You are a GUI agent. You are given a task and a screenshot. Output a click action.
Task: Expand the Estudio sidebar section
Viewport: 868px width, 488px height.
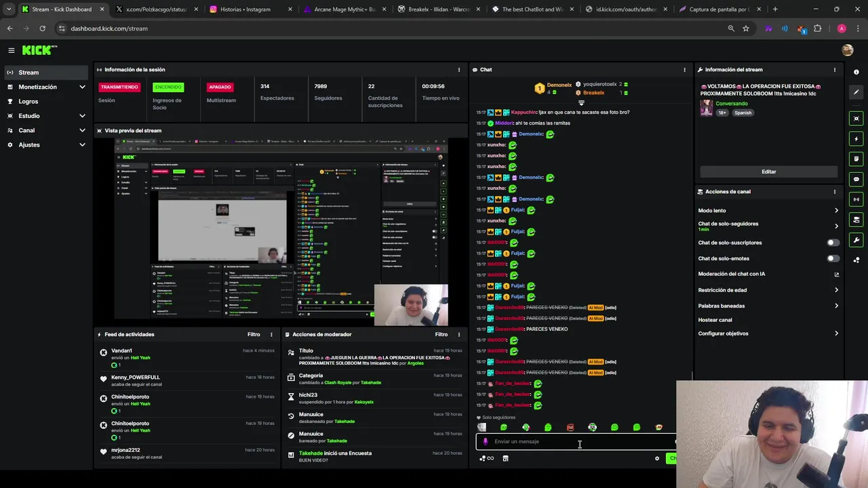point(82,116)
